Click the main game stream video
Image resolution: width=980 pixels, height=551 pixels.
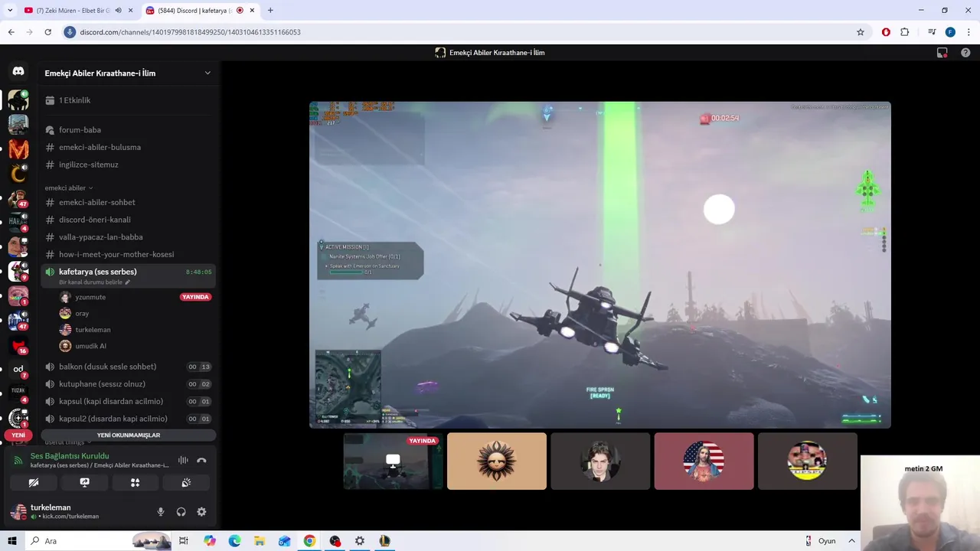(x=600, y=265)
